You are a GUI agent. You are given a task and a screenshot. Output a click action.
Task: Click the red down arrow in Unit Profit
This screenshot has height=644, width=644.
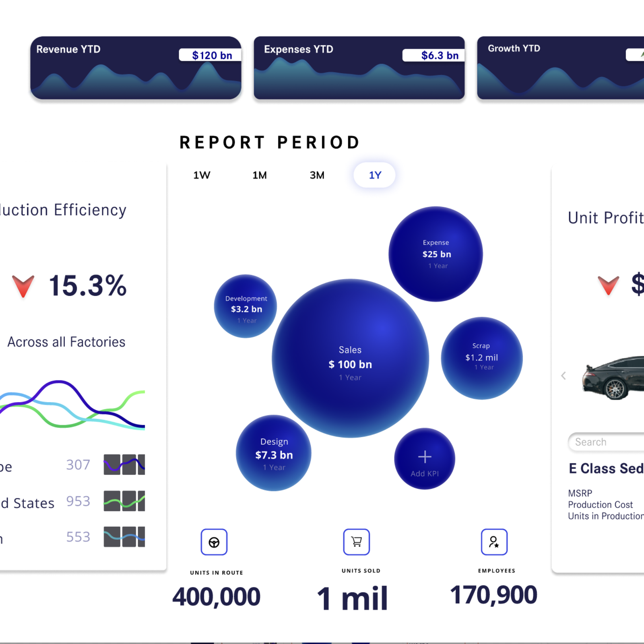(608, 285)
